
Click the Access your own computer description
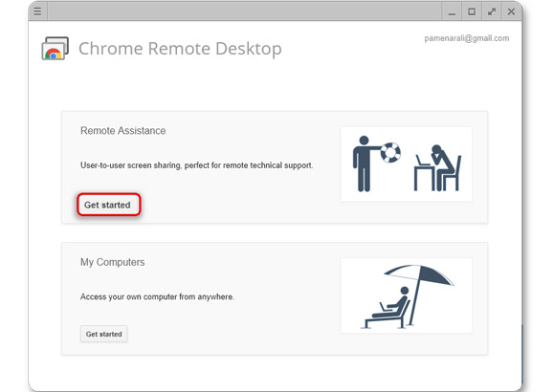coord(157,296)
